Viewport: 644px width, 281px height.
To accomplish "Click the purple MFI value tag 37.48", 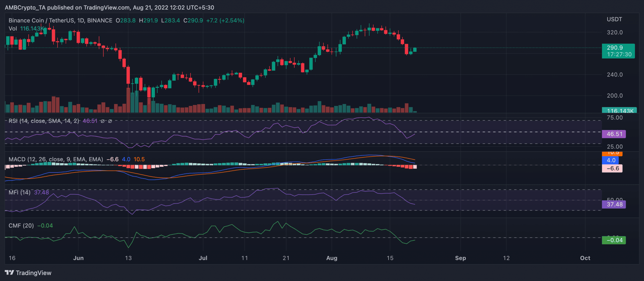I will [x=614, y=204].
